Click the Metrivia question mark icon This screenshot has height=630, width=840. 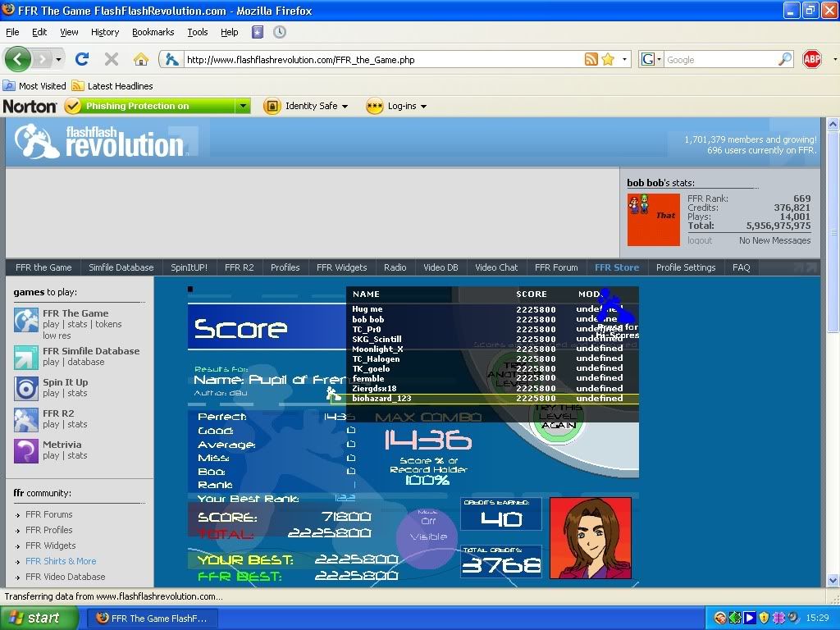coord(26,450)
